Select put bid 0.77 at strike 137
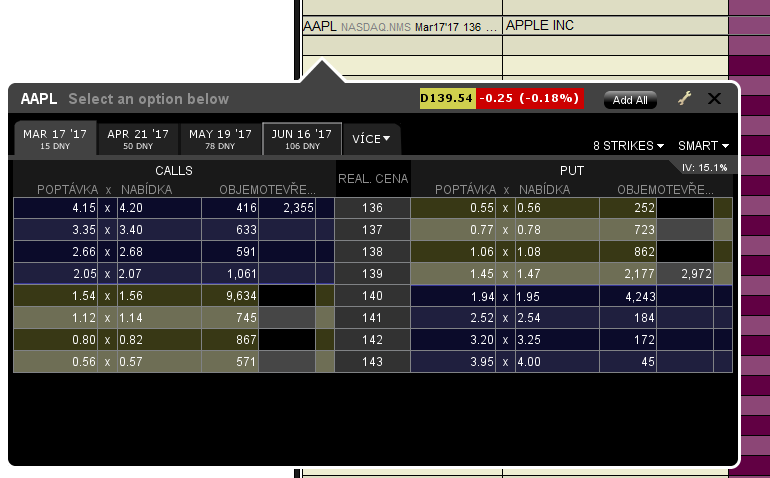The image size is (770, 478). click(453, 229)
